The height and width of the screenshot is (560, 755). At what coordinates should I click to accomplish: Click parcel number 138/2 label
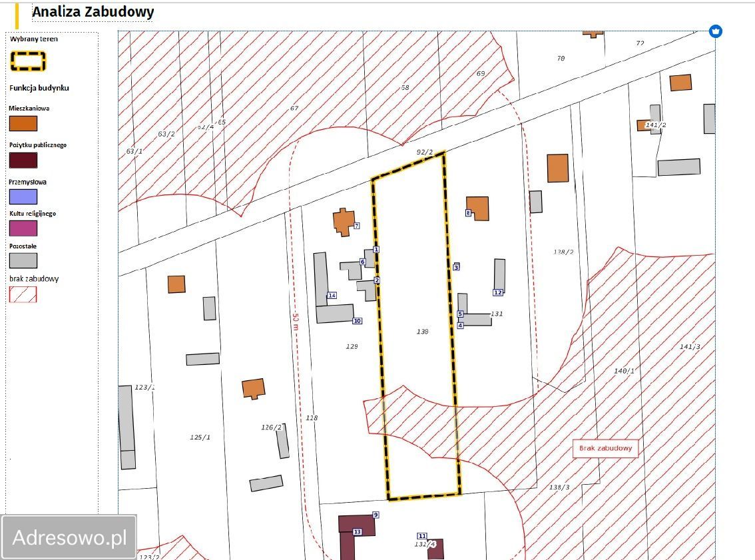(x=563, y=252)
